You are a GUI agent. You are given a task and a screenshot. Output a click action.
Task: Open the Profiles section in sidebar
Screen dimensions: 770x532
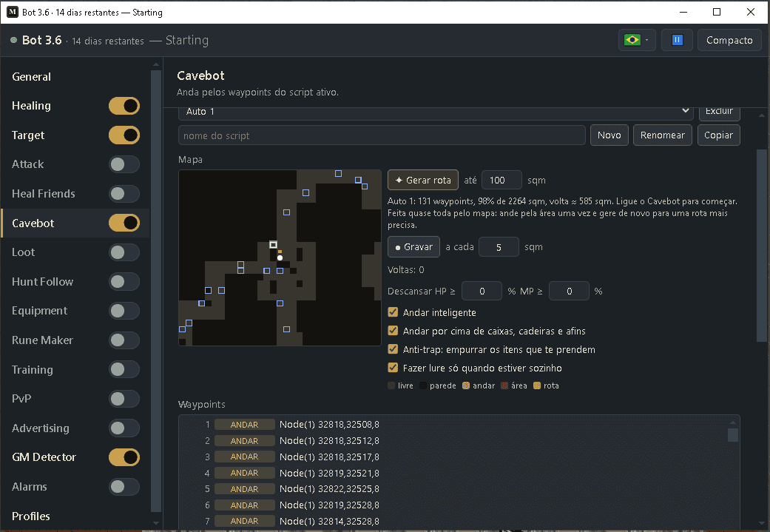pos(31,516)
